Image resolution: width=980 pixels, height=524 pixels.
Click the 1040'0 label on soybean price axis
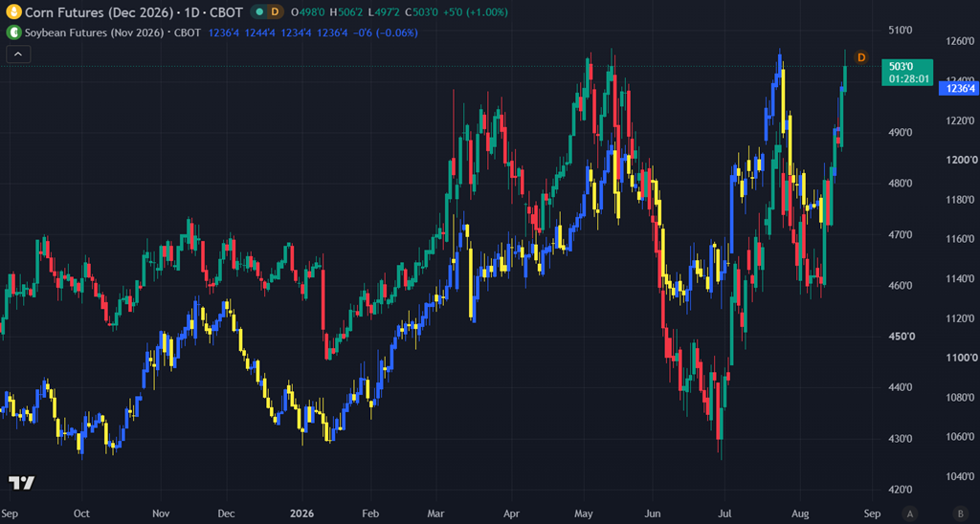pos(961,476)
